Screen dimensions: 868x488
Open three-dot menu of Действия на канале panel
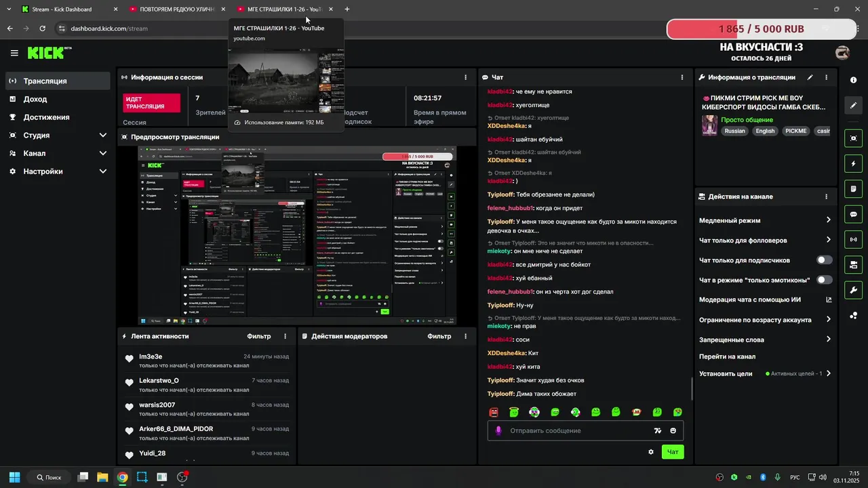(826, 197)
